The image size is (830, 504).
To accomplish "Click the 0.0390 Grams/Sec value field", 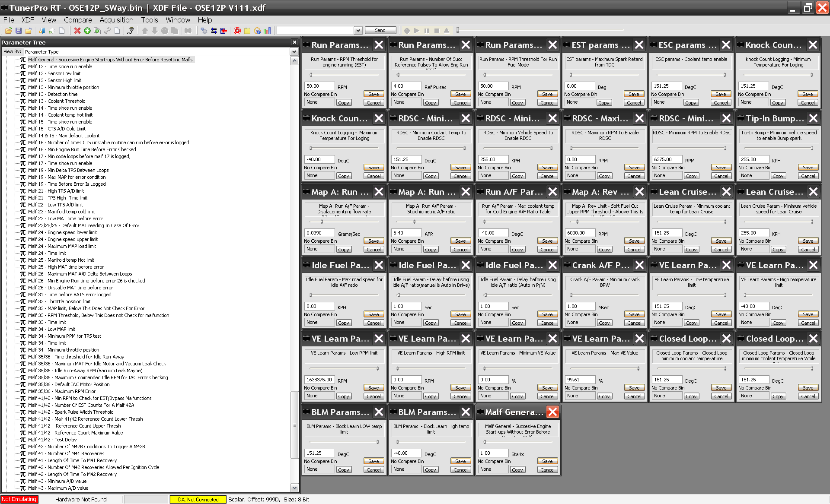I will coord(320,233).
